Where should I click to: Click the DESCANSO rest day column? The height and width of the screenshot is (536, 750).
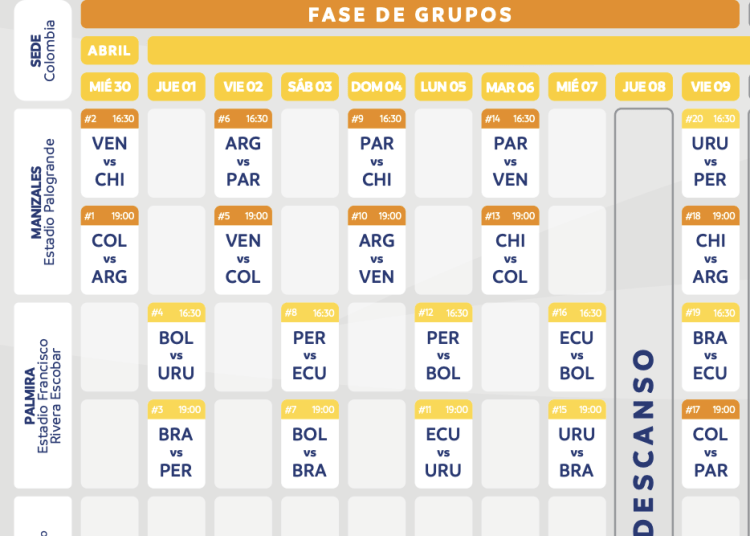(x=644, y=323)
